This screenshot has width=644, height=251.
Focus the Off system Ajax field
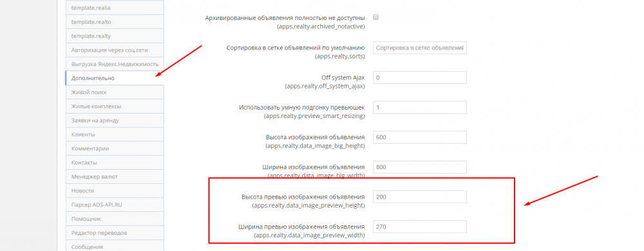(420, 77)
